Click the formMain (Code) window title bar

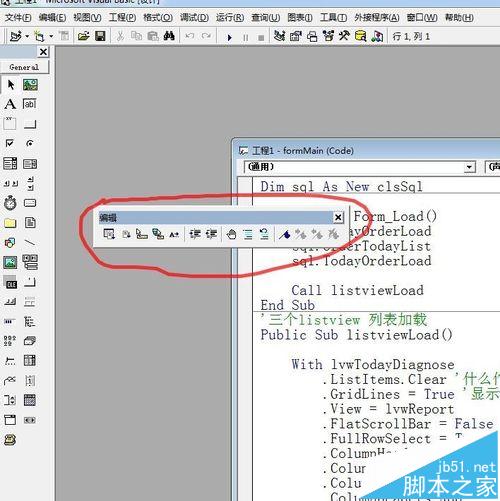pyautogui.click(x=366, y=151)
